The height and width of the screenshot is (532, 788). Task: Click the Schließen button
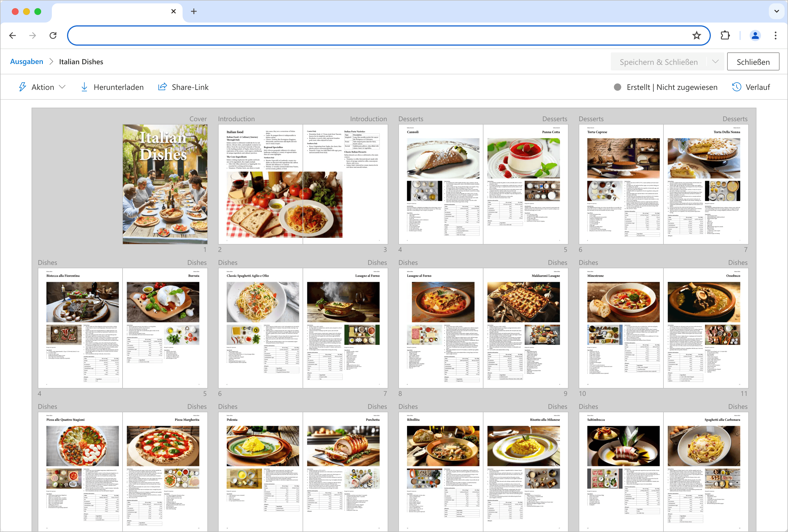(x=753, y=62)
